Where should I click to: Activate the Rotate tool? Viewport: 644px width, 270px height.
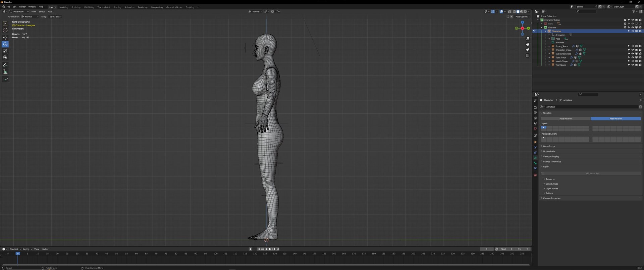click(x=5, y=44)
